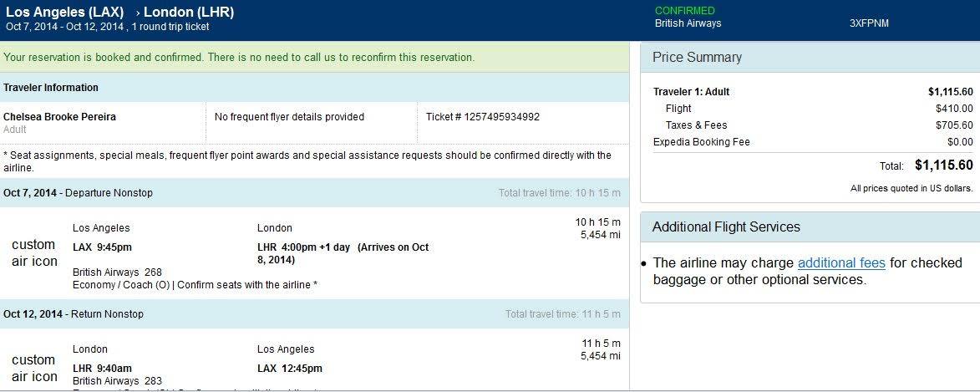The image size is (980, 392).
Task: Click the Traveler Information section header
Action: click(51, 88)
